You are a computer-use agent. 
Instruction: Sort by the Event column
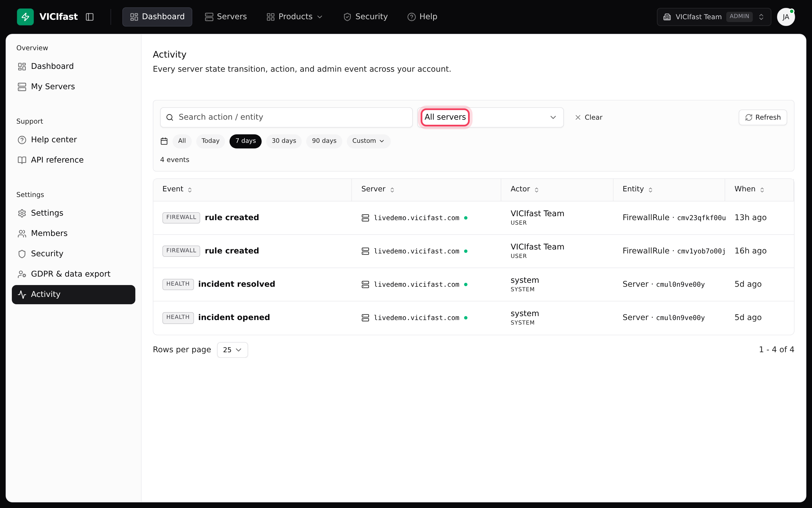177,189
